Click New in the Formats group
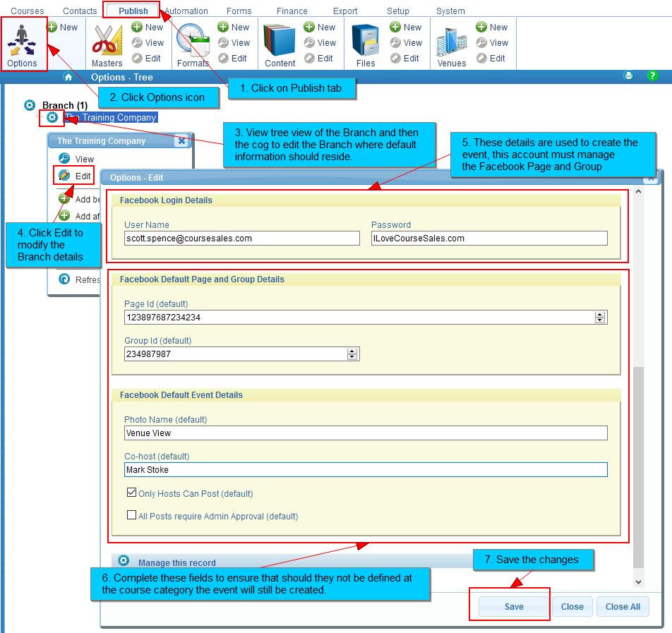 [x=234, y=27]
